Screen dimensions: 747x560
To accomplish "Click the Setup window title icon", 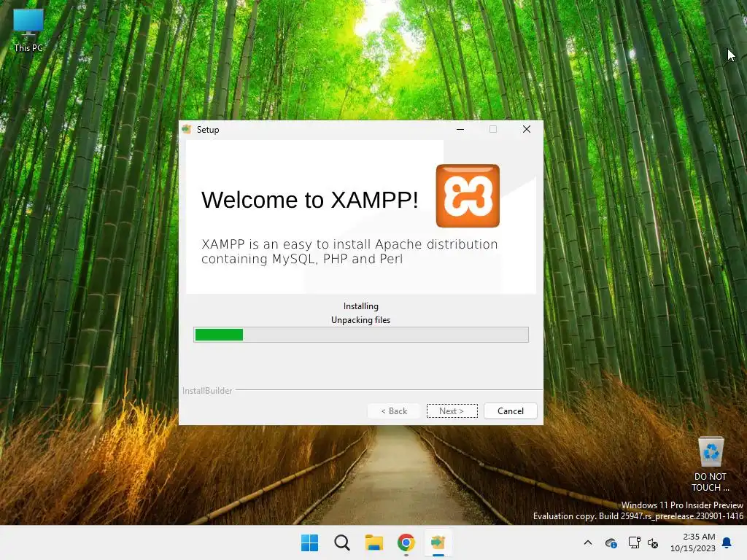I will [187, 130].
